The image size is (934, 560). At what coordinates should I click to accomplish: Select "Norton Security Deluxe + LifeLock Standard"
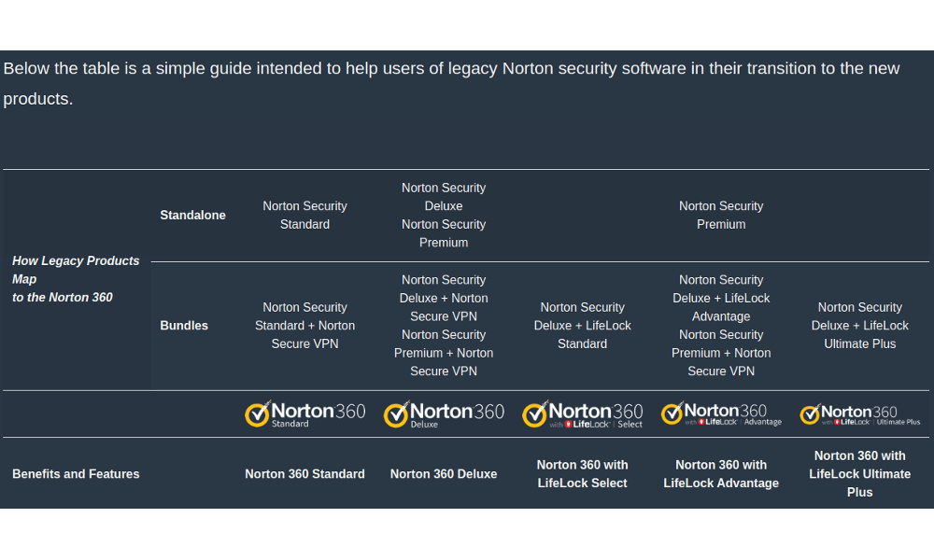click(583, 326)
